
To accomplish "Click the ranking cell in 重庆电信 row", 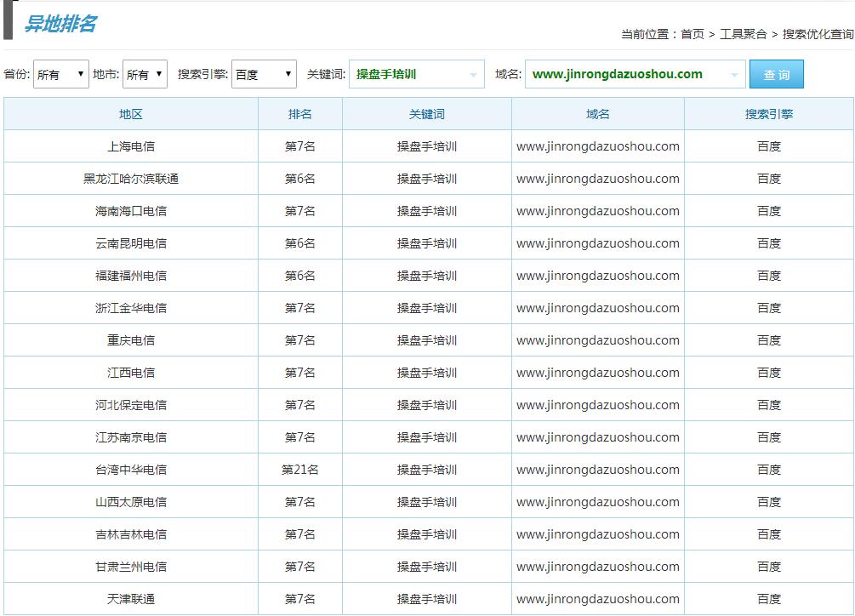I will click(300, 340).
